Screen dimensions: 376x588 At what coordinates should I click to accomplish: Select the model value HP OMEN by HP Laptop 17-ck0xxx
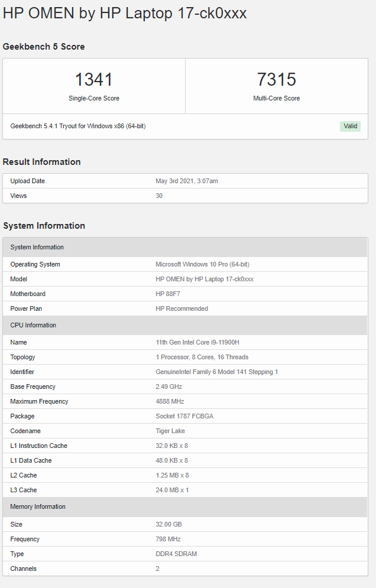tap(205, 279)
